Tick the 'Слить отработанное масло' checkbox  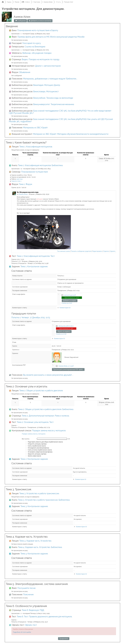tap(26, 446)
